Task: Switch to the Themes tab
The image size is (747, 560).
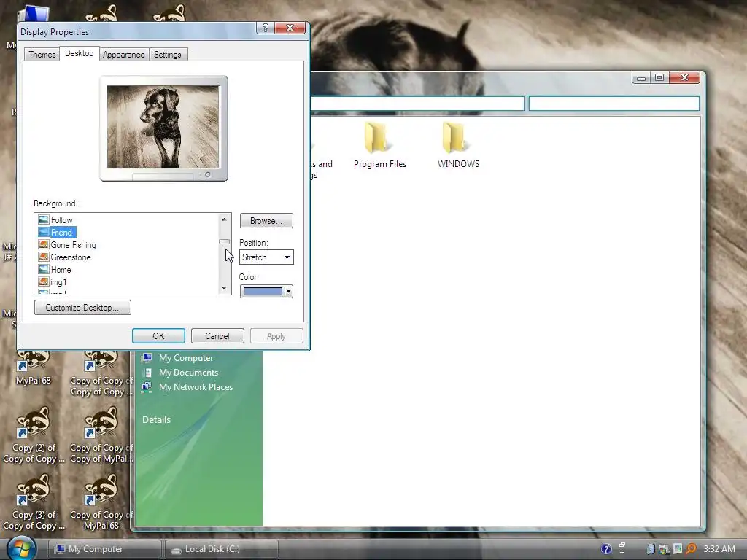Action: point(42,54)
